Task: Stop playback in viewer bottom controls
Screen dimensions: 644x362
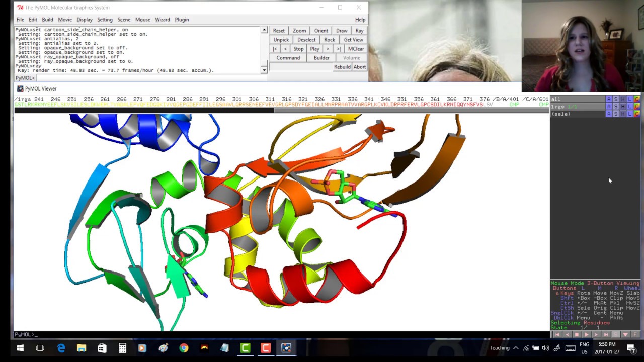Action: 577,334
